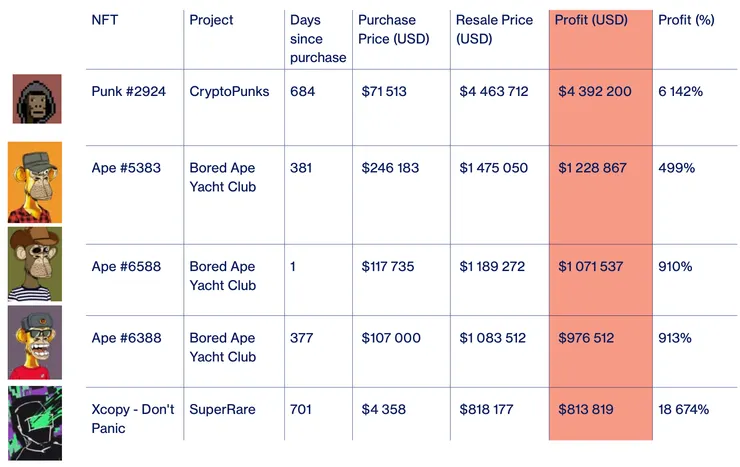Click the Ape #6388 NFT picture

pyautogui.click(x=35, y=342)
